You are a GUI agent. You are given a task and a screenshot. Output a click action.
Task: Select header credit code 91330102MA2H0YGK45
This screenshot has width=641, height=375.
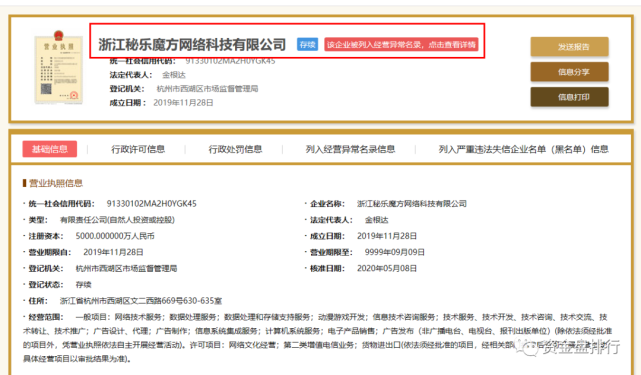(230, 61)
